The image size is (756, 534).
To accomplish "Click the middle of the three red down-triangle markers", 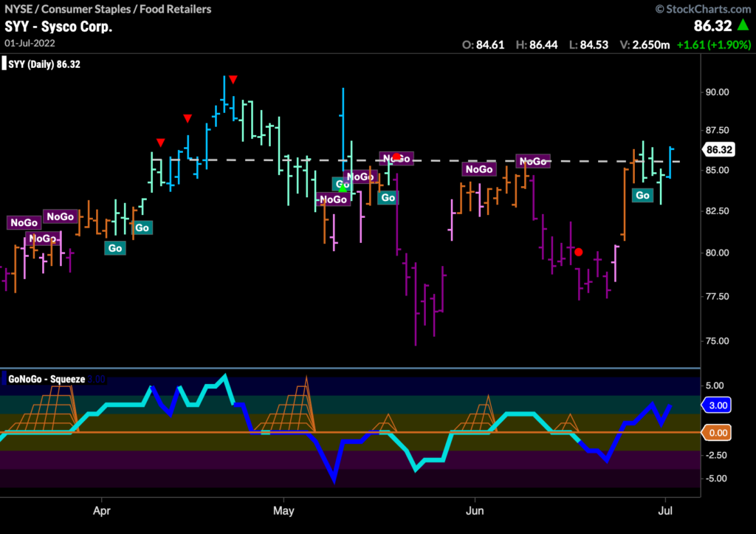I will [188, 118].
